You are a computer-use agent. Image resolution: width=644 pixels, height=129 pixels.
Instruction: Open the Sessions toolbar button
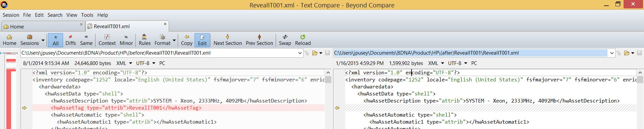(30, 40)
